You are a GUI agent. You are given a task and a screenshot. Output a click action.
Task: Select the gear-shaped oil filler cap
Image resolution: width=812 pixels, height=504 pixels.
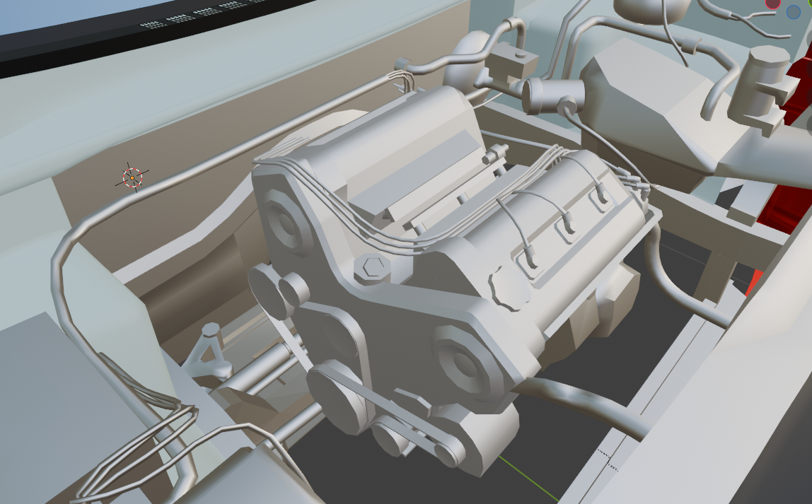(x=510, y=288)
